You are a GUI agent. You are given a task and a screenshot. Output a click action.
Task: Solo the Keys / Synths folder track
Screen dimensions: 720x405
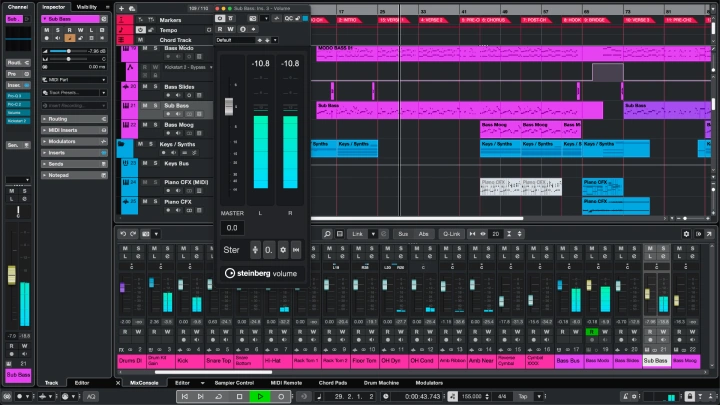point(151,144)
